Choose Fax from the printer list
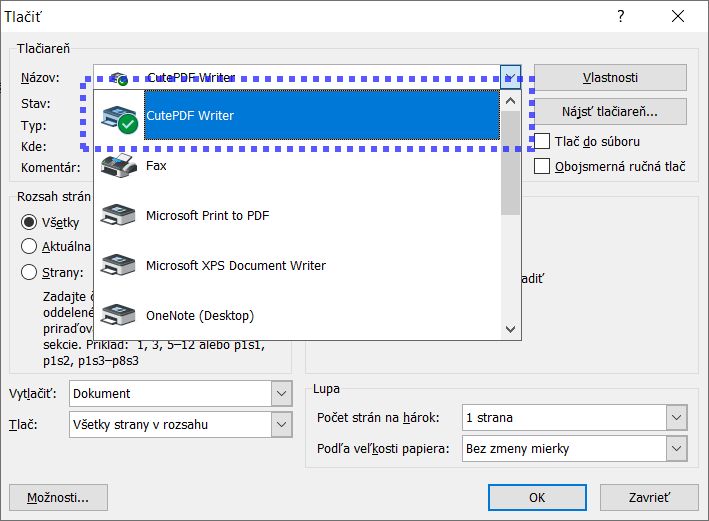This screenshot has height=521, width=709. tap(297, 166)
